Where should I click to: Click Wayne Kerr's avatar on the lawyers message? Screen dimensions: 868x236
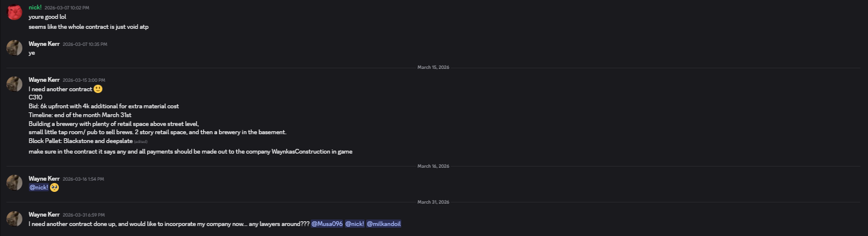[x=15, y=218]
